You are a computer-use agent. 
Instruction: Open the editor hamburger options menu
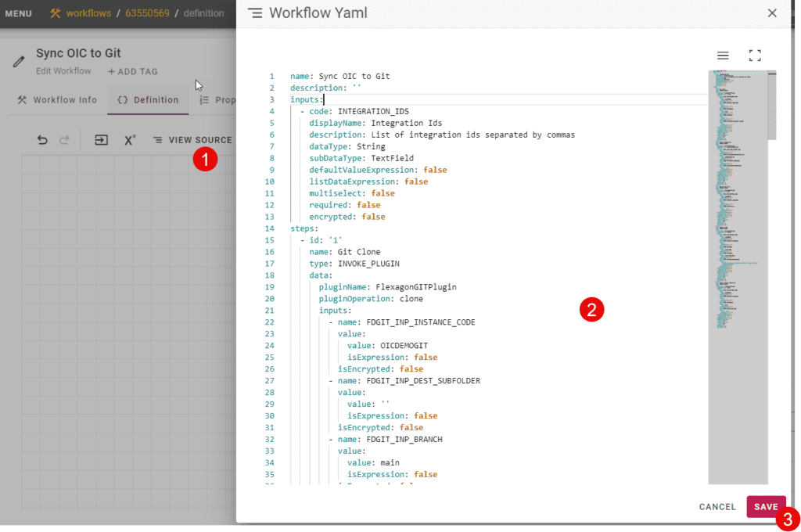[x=722, y=56]
